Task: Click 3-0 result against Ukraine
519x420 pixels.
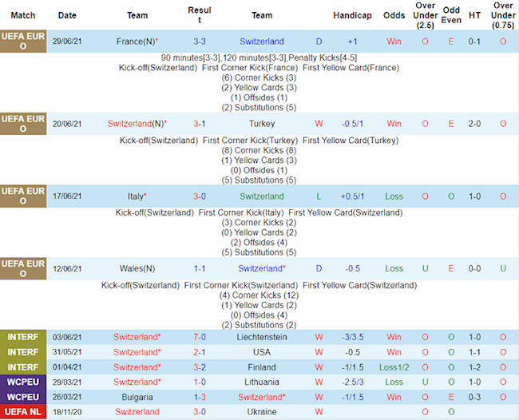Action: click(x=200, y=412)
